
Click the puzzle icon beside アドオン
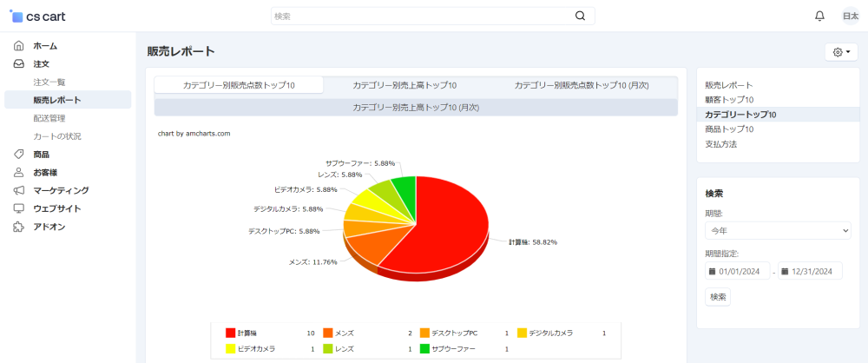pos(19,227)
